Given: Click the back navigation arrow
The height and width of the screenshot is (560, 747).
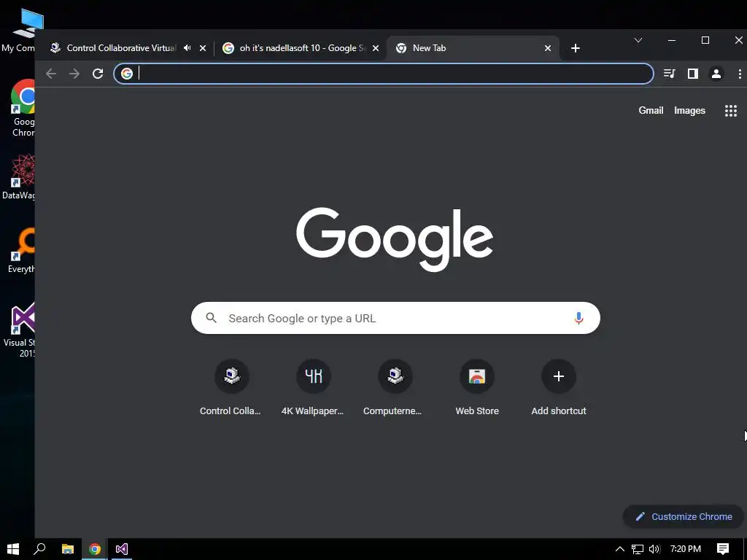Looking at the screenshot, I should 51,74.
